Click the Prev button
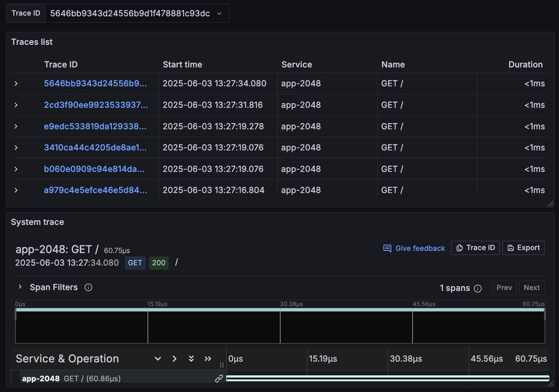 pos(504,288)
